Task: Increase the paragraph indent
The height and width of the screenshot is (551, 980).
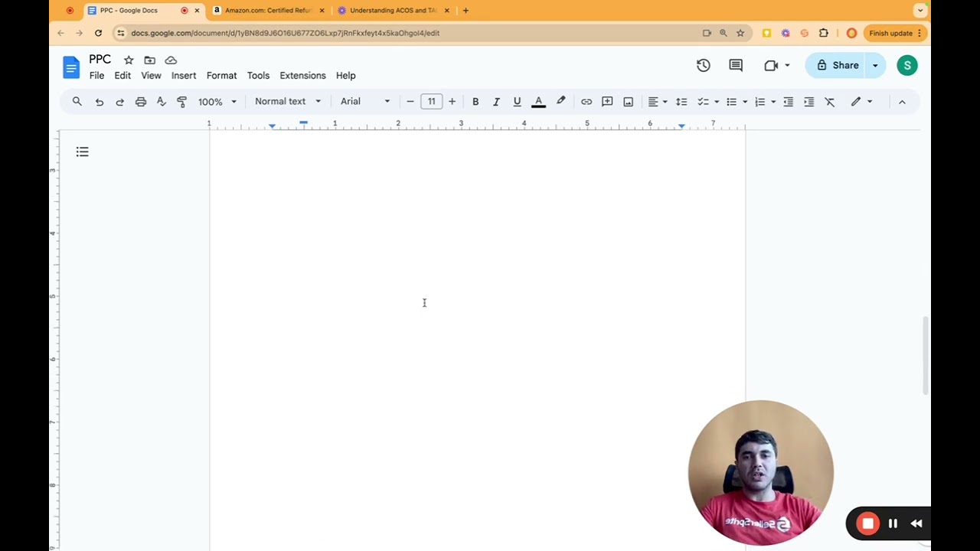Action: point(808,101)
